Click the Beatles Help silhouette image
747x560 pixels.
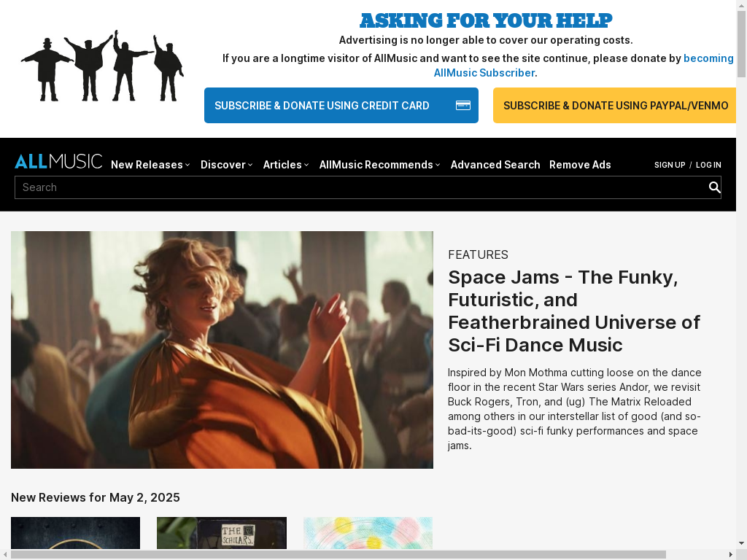[102, 66]
